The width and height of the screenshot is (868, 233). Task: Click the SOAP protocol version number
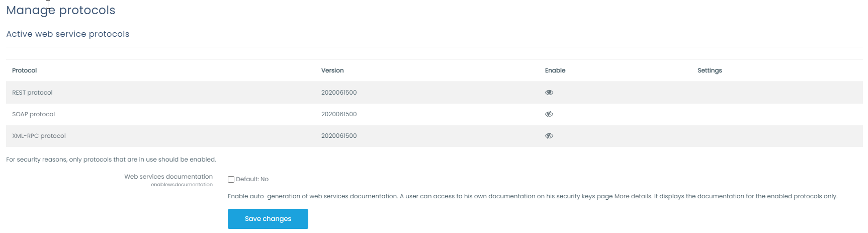click(x=338, y=114)
